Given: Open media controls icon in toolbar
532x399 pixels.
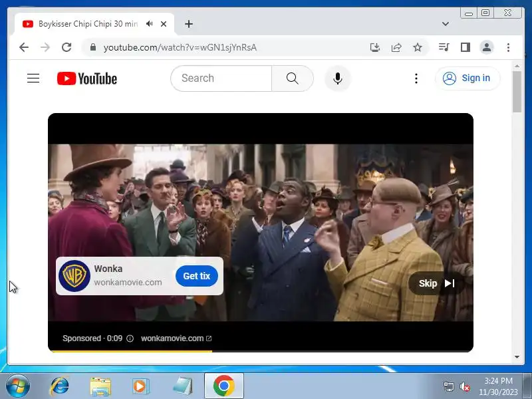Looking at the screenshot, I should click(444, 47).
